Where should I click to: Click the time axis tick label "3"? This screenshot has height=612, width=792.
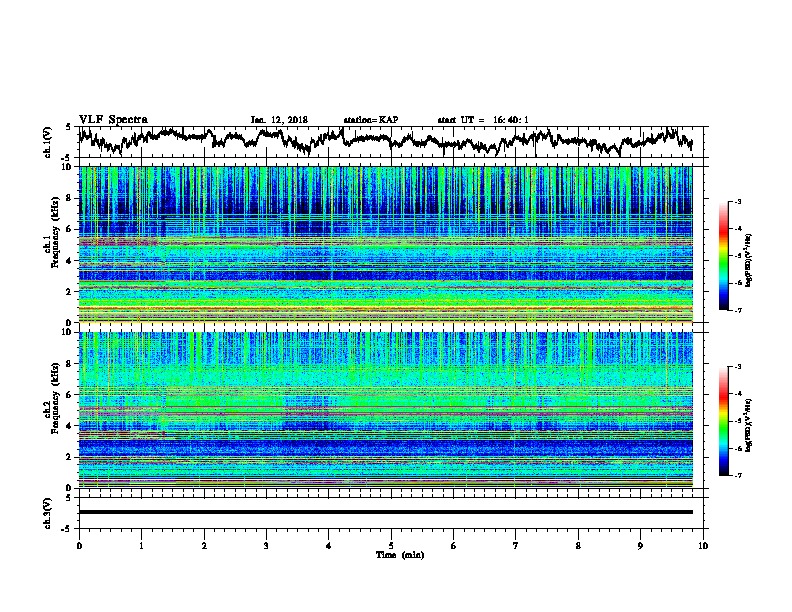[x=266, y=546]
